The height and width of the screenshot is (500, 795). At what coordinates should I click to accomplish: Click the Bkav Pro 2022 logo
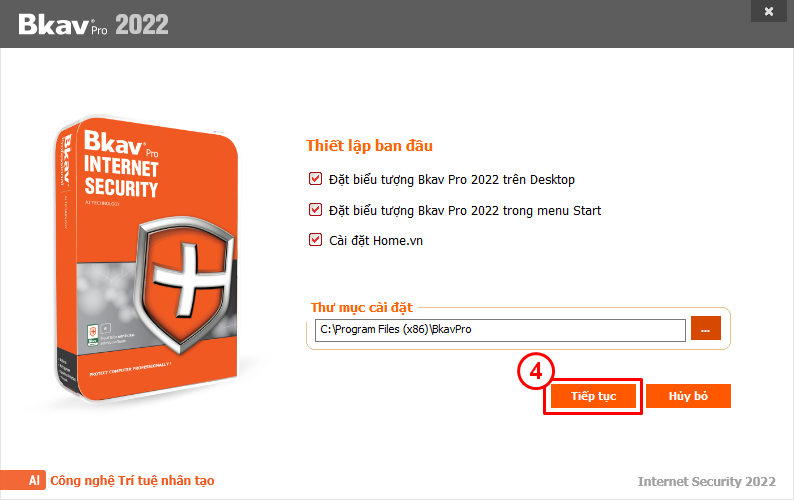[x=93, y=24]
